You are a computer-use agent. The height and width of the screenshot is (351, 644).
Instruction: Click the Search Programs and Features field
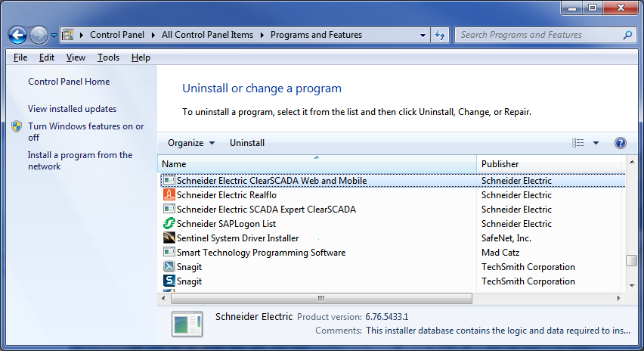coord(538,36)
